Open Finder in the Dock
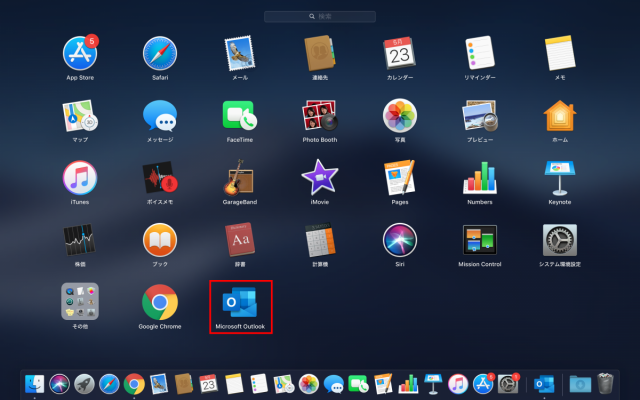 coord(37,383)
